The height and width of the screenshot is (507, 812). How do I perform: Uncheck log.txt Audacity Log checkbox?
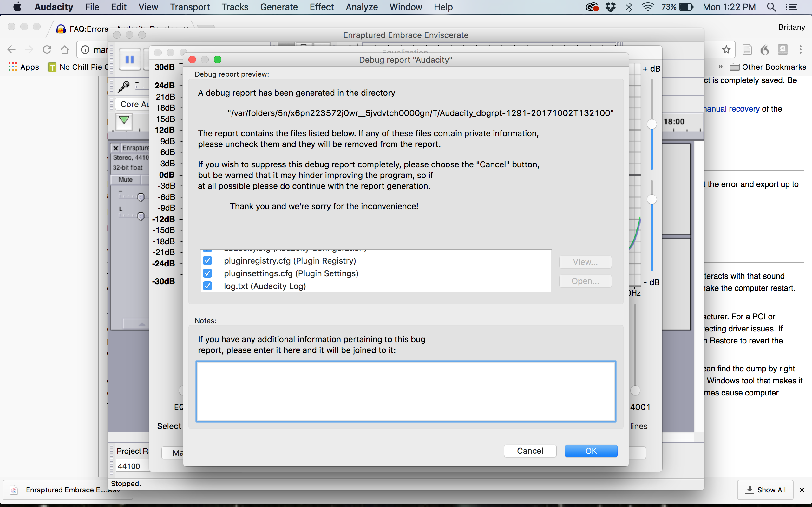coord(208,286)
